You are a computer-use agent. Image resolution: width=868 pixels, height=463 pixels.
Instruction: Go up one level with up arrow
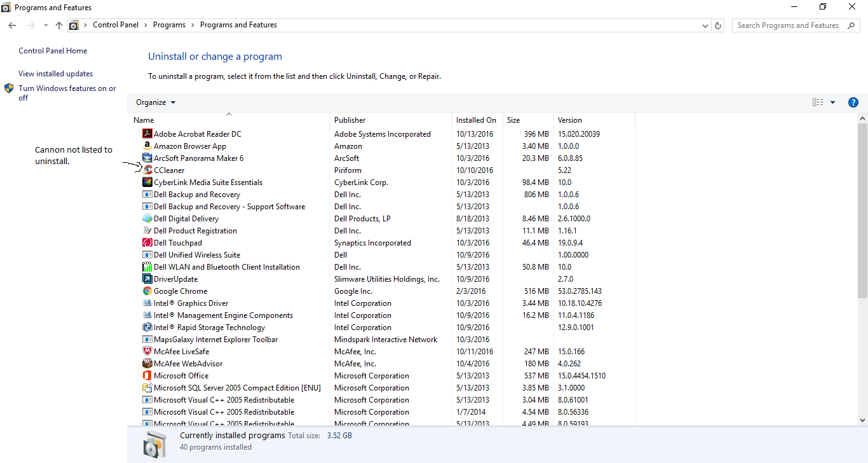(59, 25)
